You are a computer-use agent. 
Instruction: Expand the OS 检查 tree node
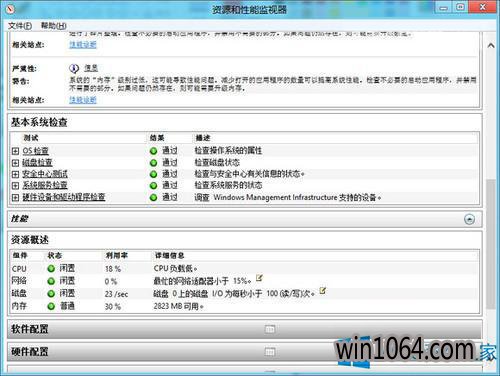point(15,151)
